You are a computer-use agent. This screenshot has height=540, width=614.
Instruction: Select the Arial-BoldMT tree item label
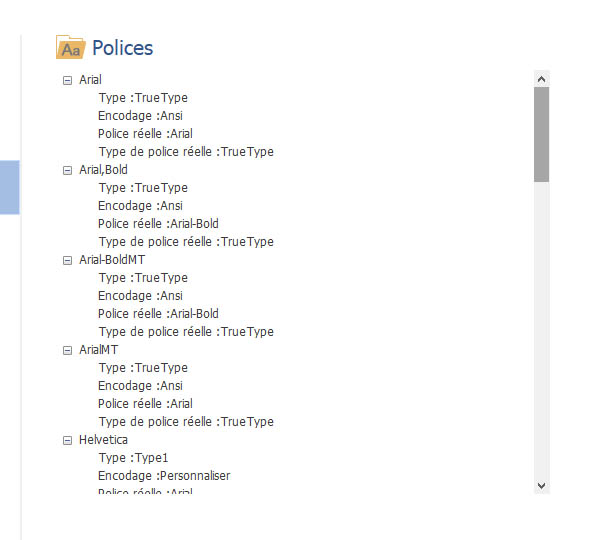coord(112,260)
